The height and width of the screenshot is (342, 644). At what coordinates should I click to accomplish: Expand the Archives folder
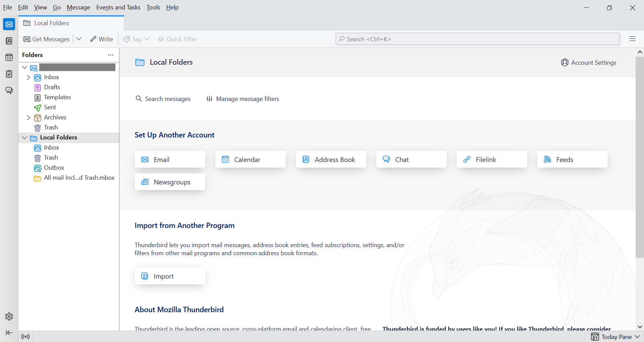click(x=29, y=118)
